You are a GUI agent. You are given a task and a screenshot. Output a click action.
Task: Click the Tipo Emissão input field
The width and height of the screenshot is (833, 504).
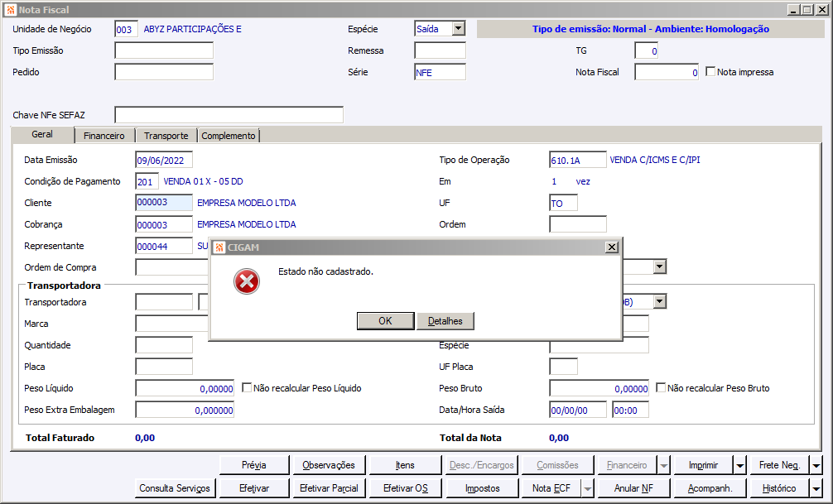coord(164,50)
